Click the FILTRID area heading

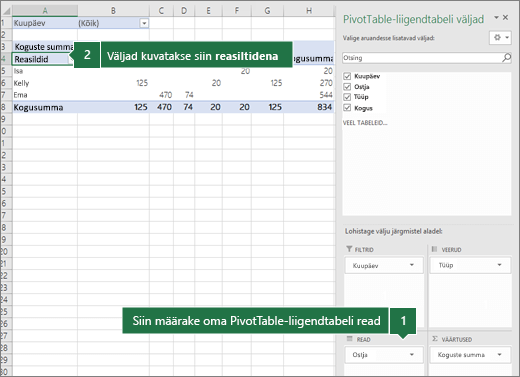[364, 250]
